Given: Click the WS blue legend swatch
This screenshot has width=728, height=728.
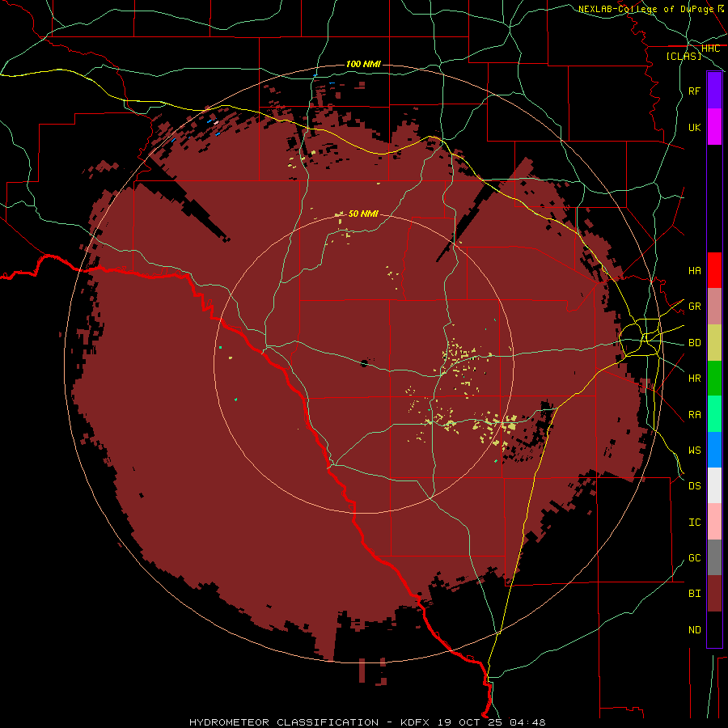Looking at the screenshot, I should point(714,450).
